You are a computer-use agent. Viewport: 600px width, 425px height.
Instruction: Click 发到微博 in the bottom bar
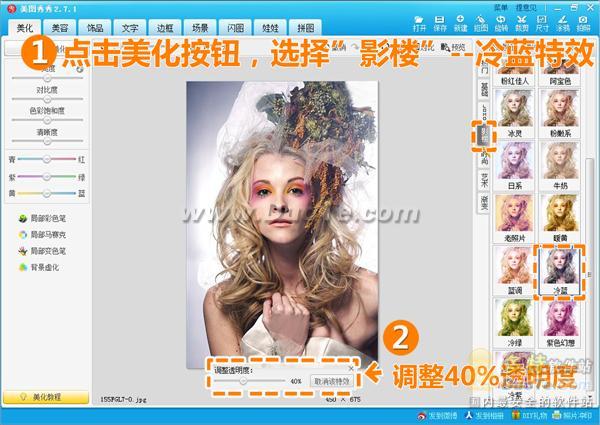pos(438,415)
